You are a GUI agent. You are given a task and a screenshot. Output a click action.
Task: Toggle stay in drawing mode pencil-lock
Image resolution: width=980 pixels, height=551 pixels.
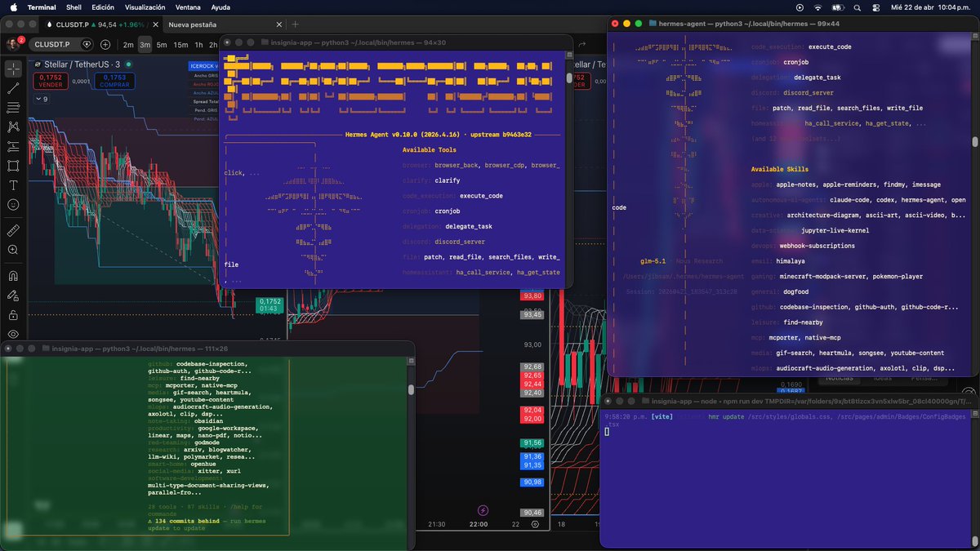13,295
